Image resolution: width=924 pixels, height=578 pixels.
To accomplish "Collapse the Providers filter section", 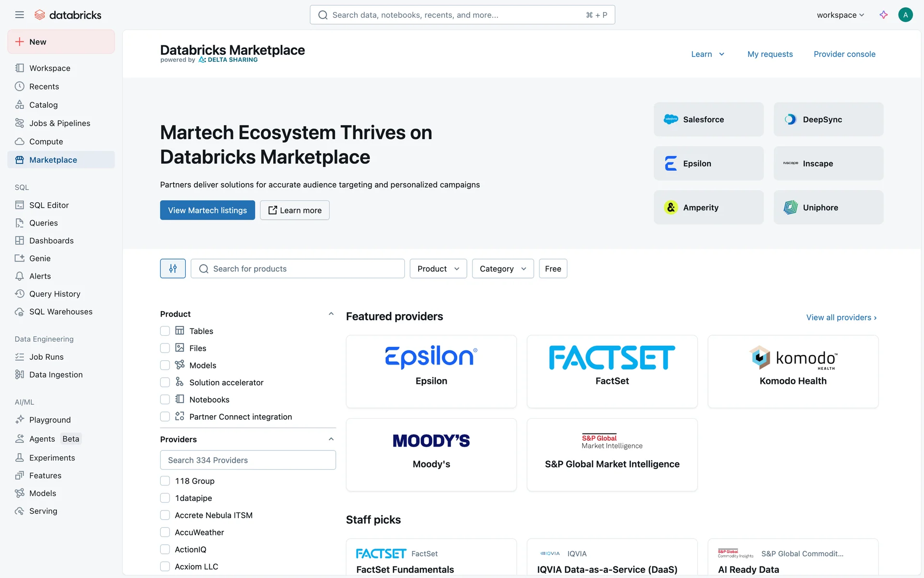I will click(x=331, y=439).
